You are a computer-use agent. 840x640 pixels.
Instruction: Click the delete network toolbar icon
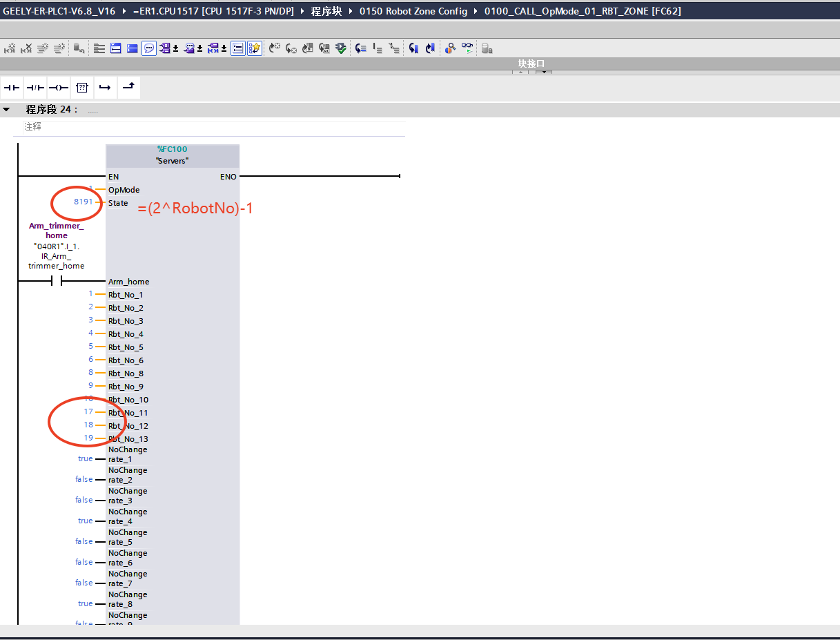[x=26, y=48]
